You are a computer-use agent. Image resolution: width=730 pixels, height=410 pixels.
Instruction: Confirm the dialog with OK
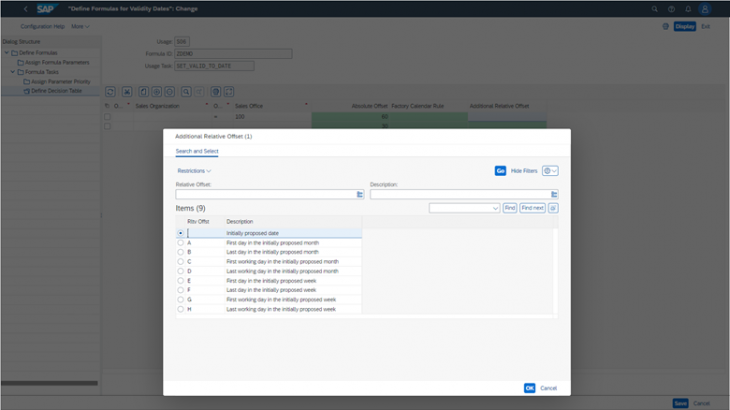(529, 388)
